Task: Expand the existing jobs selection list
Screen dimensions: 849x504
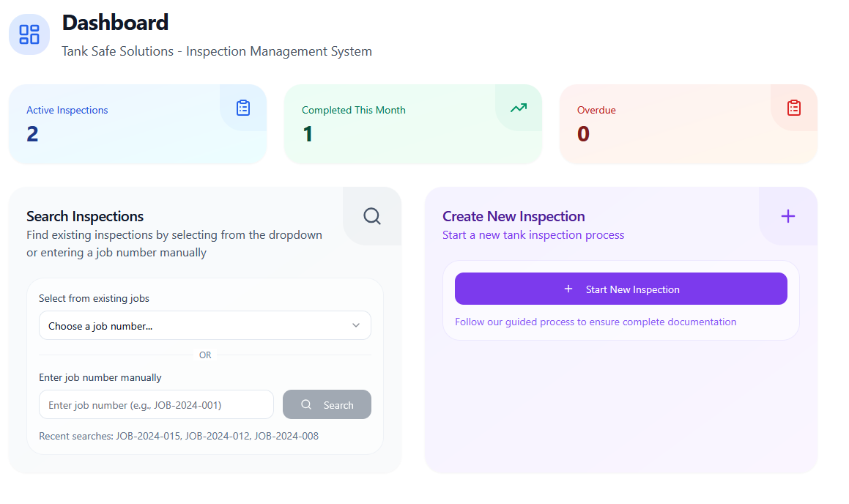Action: click(x=204, y=325)
